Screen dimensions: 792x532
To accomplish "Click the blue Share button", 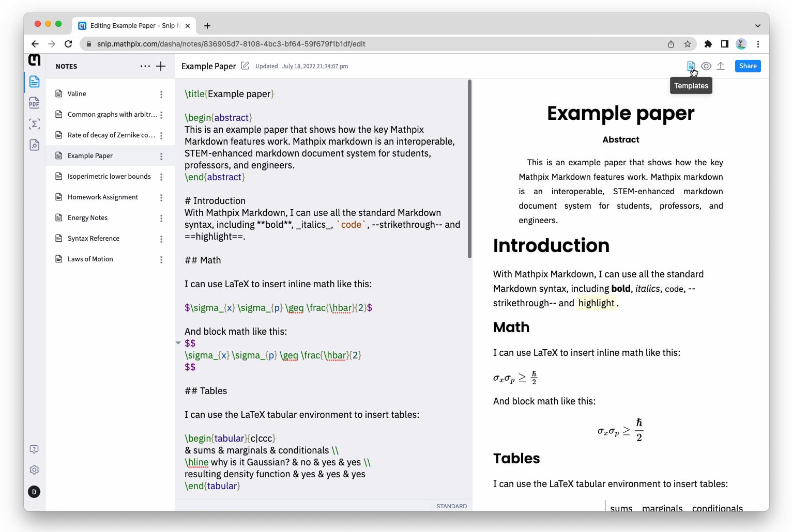I will (x=748, y=66).
